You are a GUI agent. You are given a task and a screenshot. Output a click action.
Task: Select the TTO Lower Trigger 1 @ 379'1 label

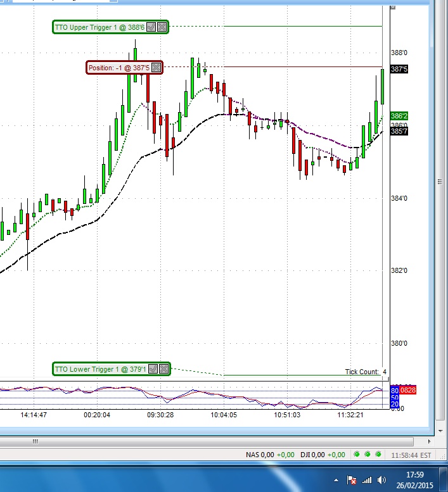point(101,369)
